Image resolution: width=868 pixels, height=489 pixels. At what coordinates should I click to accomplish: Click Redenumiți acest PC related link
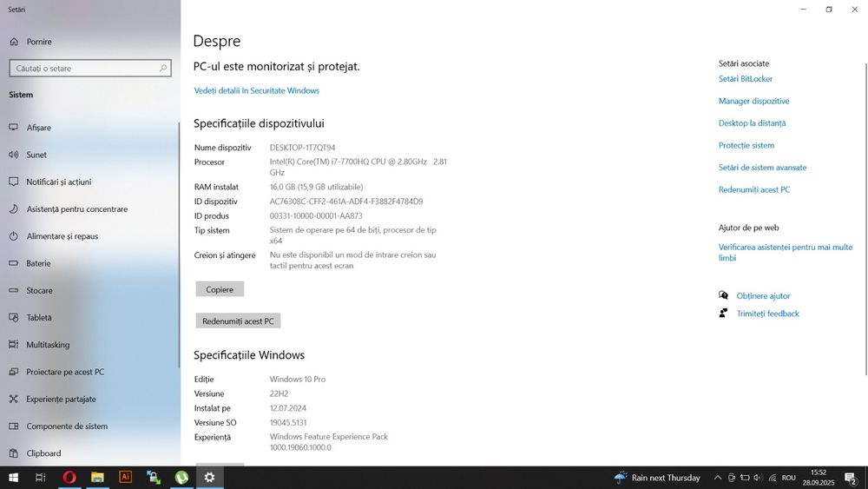(x=754, y=189)
